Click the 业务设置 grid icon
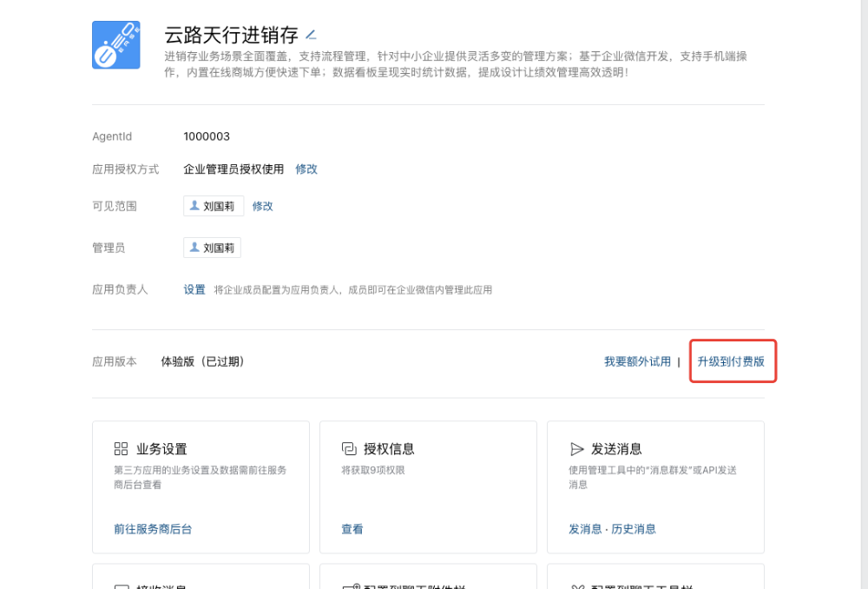The height and width of the screenshot is (589, 868). click(x=121, y=448)
